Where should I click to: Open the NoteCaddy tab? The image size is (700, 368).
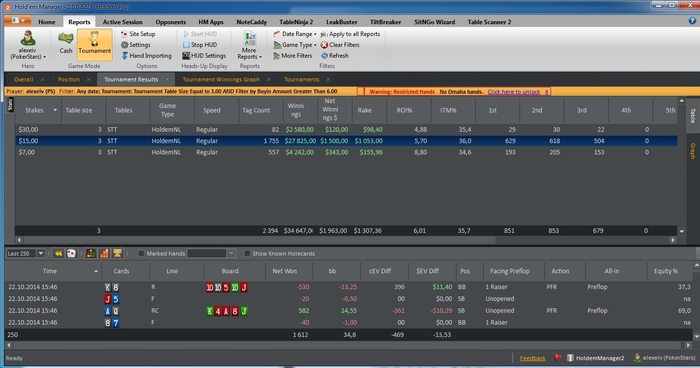(x=251, y=22)
